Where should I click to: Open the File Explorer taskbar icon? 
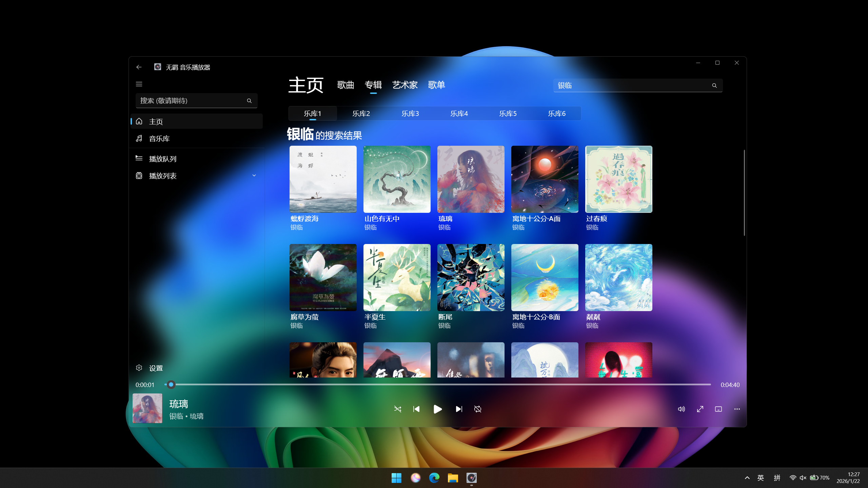click(x=453, y=478)
